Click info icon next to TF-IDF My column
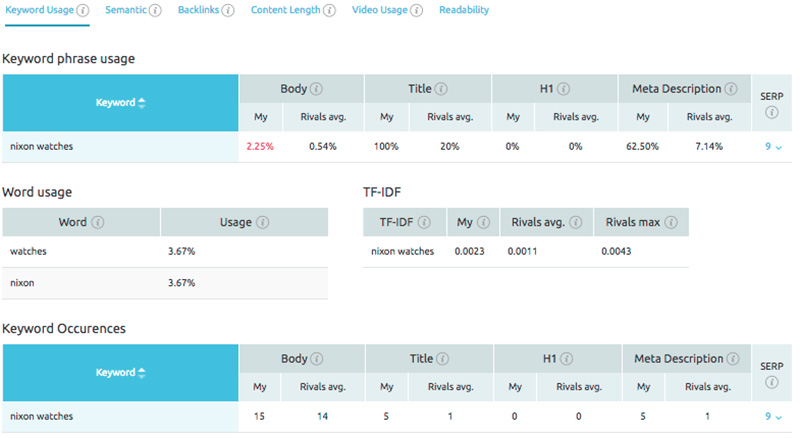Image resolution: width=800 pixels, height=438 pixels. (x=483, y=222)
